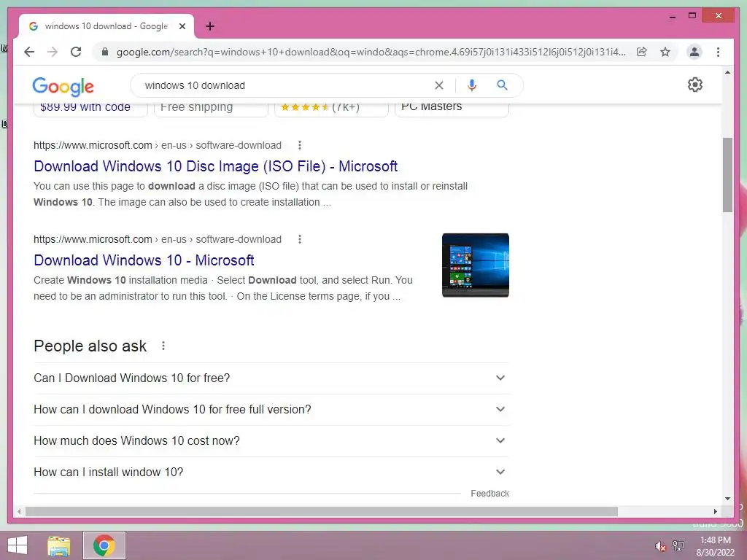The width and height of the screenshot is (747, 560).
Task: Open People also ask options menu
Action: coord(163,346)
